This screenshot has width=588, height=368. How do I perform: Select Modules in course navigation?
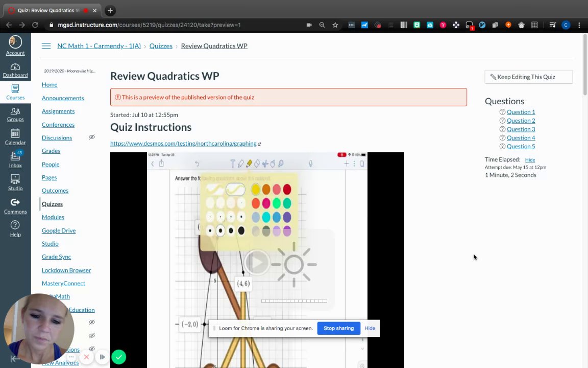pyautogui.click(x=53, y=217)
